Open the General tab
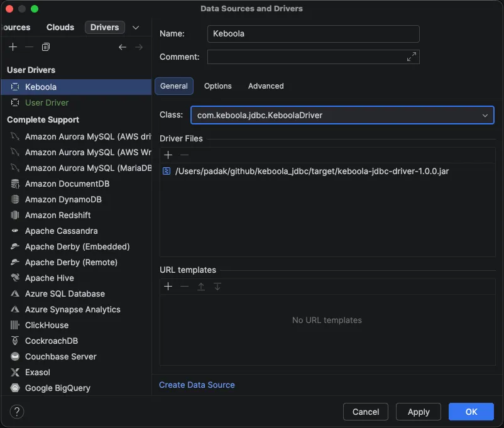Image resolution: width=504 pixels, height=428 pixels. coord(174,86)
